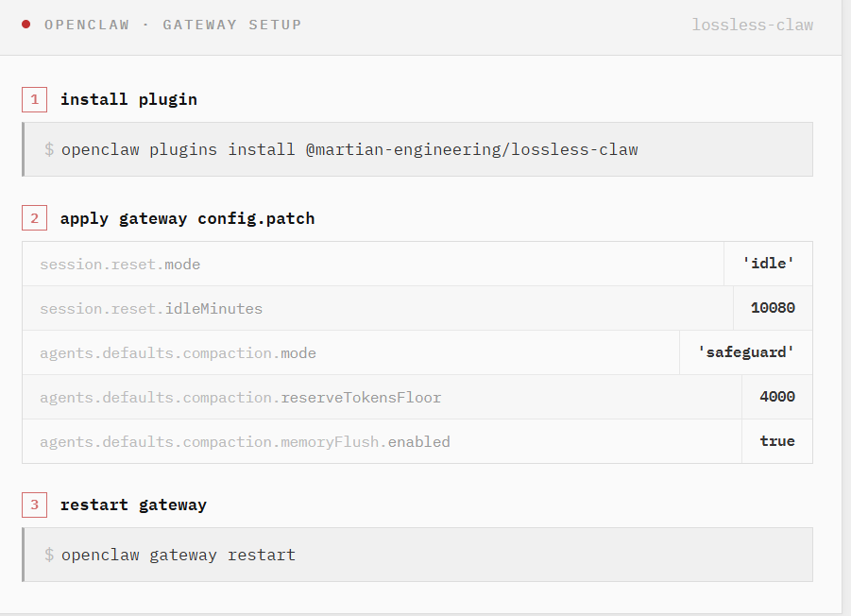Screen dimensions: 851x616
Task: Click the OPENCLAW · GATEWAY SETUP title
Action: pos(173,25)
